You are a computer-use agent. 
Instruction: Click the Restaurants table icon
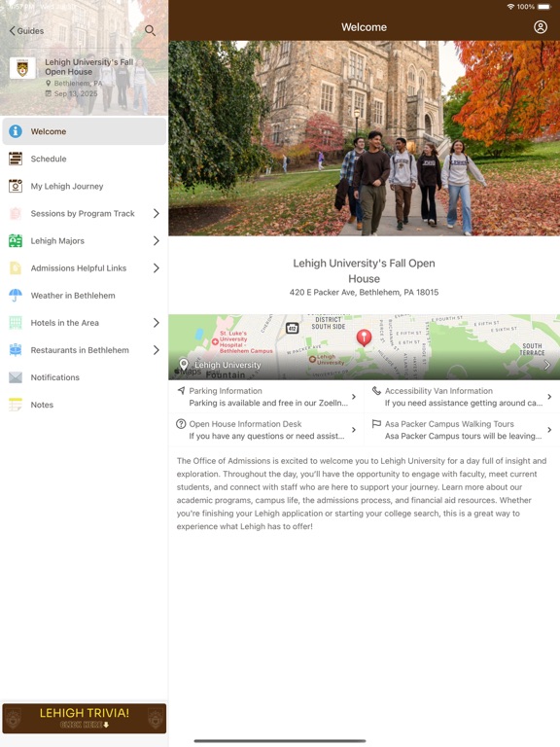pyautogui.click(x=16, y=350)
